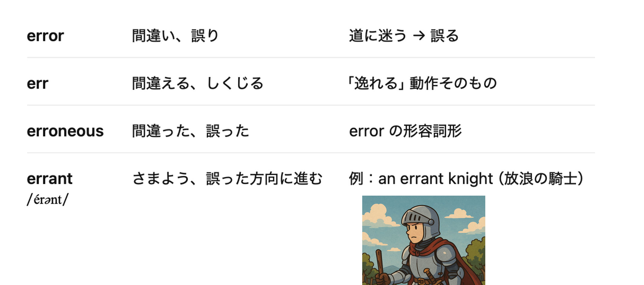Click the meaning "間違い、誤り"
Screen dimensions: 644x285
click(175, 36)
